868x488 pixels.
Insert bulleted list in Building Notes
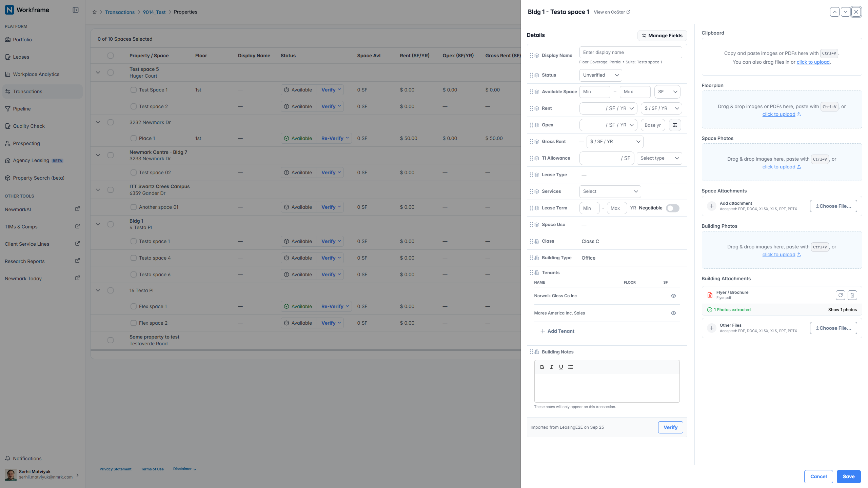[571, 367]
